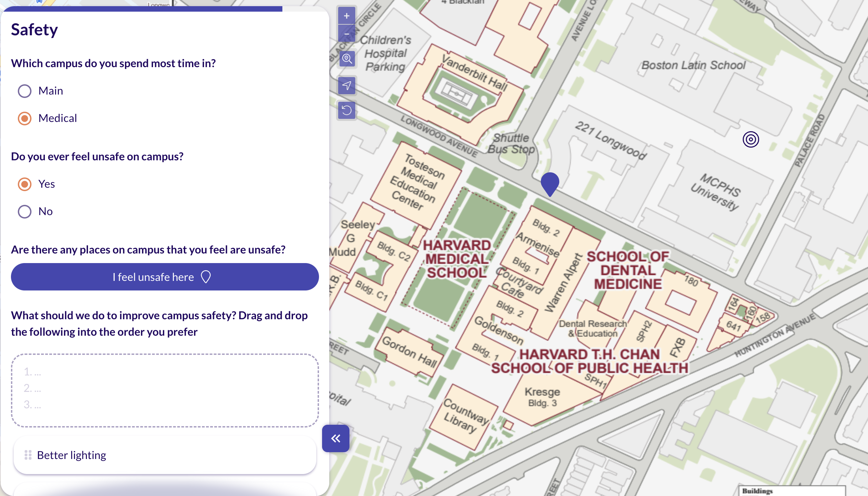
Task: Choose Yes for feeling unsafe
Action: 25,184
